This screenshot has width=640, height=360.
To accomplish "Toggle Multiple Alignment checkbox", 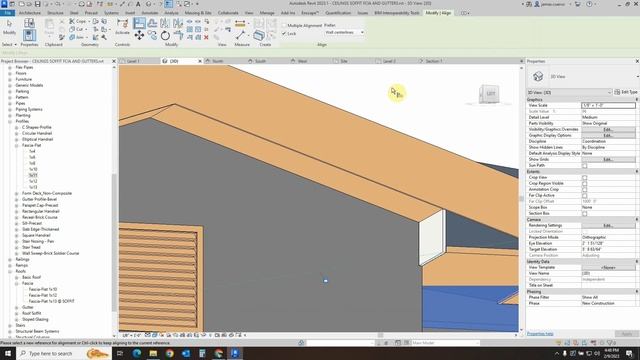I will [x=284, y=25].
